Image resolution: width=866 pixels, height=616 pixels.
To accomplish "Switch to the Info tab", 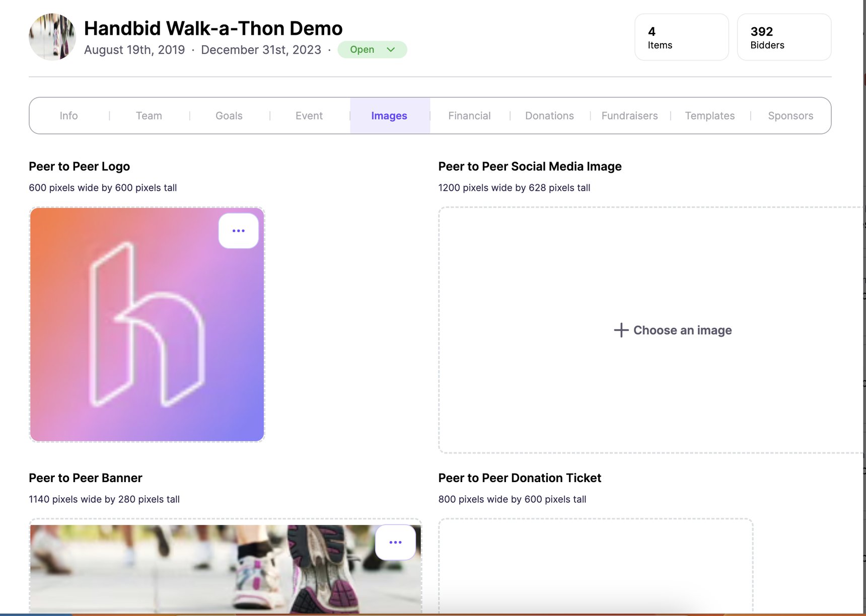I will point(69,116).
